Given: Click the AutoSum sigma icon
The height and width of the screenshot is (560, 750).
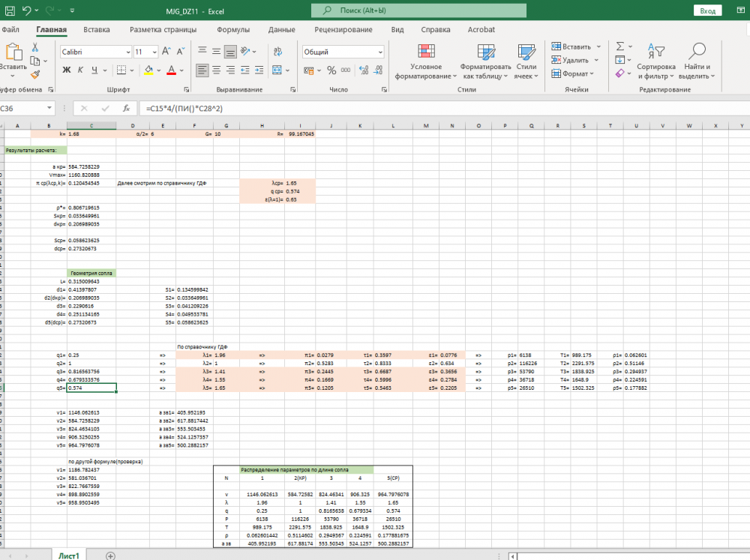Looking at the screenshot, I should [620, 46].
